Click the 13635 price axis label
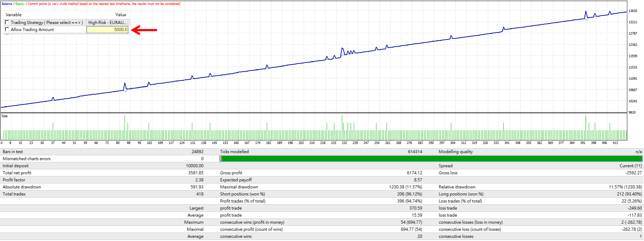The height and width of the screenshot is (241, 644). [x=633, y=11]
